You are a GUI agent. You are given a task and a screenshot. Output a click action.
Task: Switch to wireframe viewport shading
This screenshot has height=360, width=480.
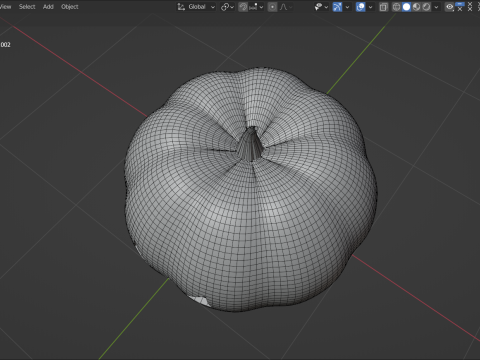[396, 7]
